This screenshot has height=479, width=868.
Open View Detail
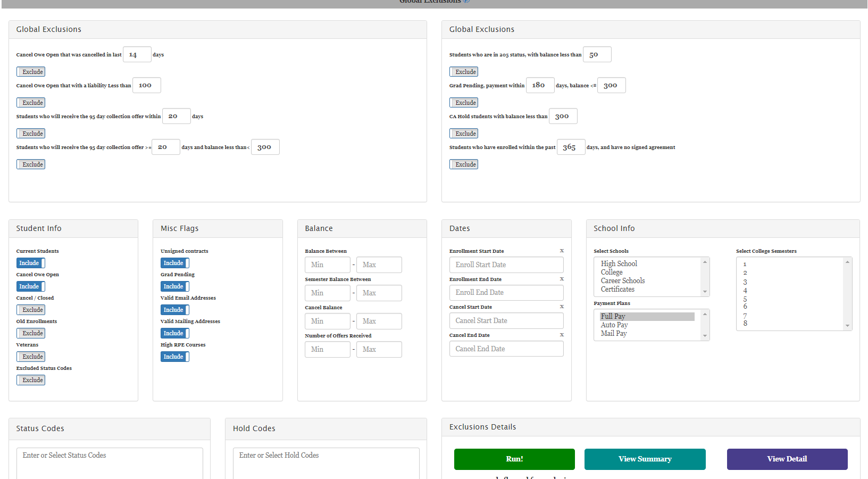pyautogui.click(x=787, y=459)
